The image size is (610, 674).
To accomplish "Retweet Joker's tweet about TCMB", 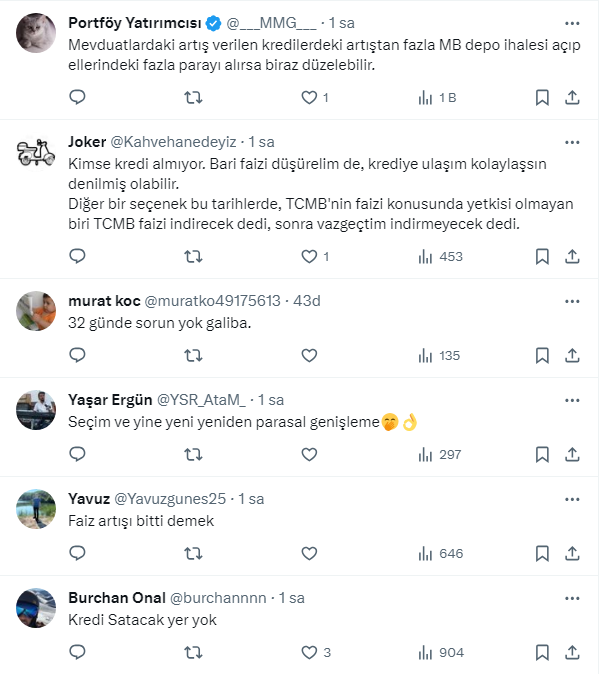I will (x=196, y=256).
